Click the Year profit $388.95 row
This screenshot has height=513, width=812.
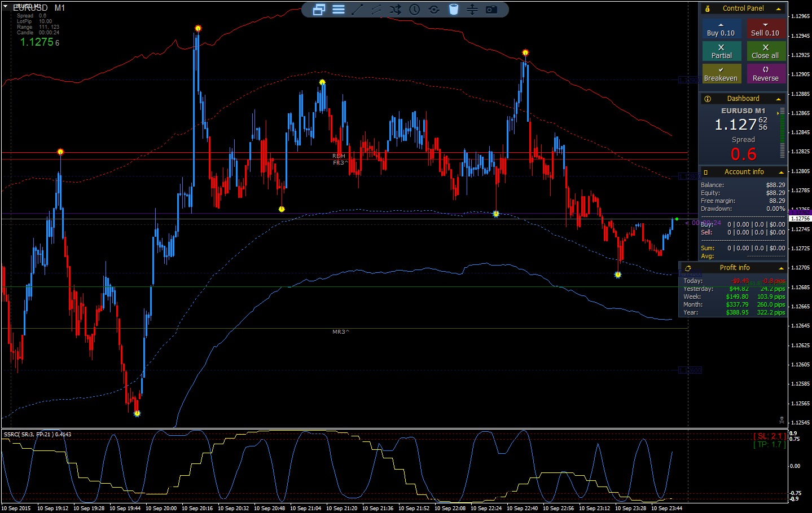tap(734, 312)
